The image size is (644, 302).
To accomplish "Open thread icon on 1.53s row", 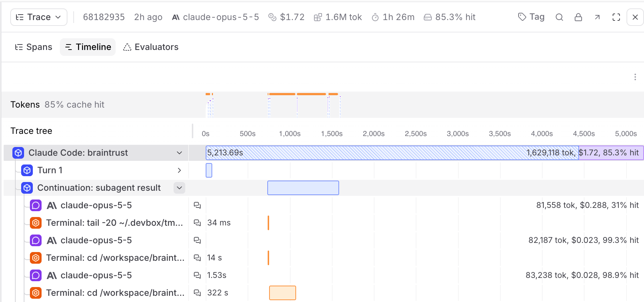I will click(x=197, y=275).
